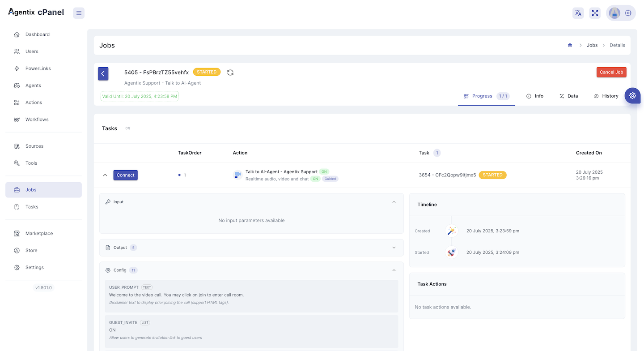Toggle the Guided mode indicator
The height and width of the screenshot is (351, 644).
coord(330,179)
